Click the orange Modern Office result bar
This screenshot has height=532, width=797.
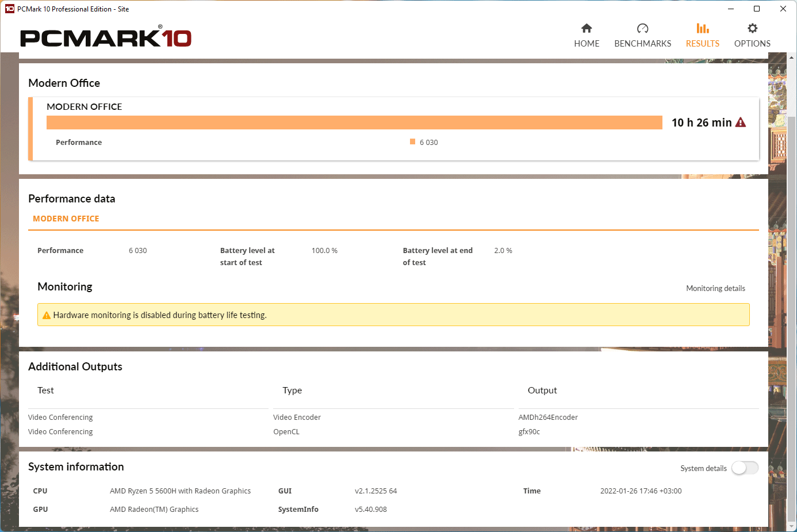click(x=354, y=123)
